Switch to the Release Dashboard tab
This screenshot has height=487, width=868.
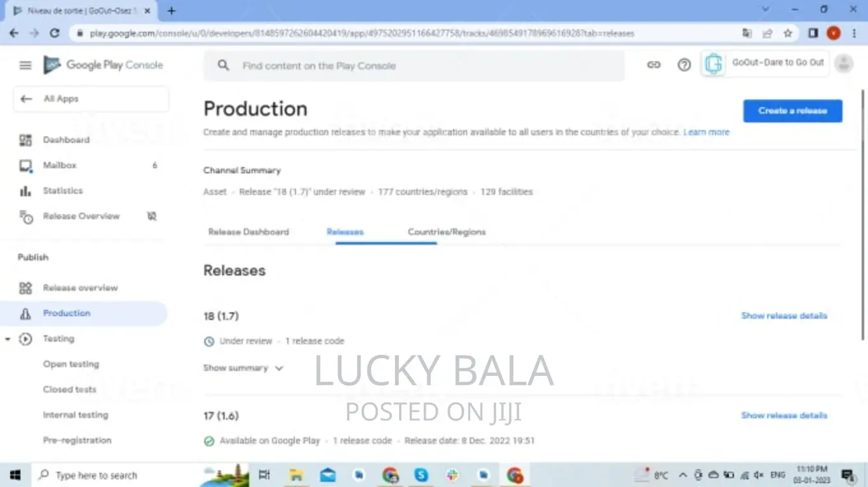coord(248,232)
